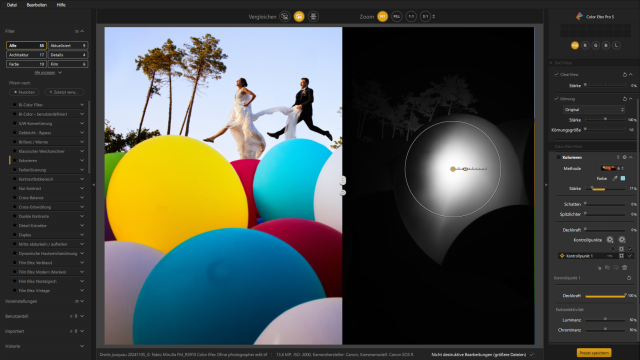Screen dimensions: 640x360
Task: Toggle favorite star for Duplex
Action: pyautogui.click(x=14, y=235)
